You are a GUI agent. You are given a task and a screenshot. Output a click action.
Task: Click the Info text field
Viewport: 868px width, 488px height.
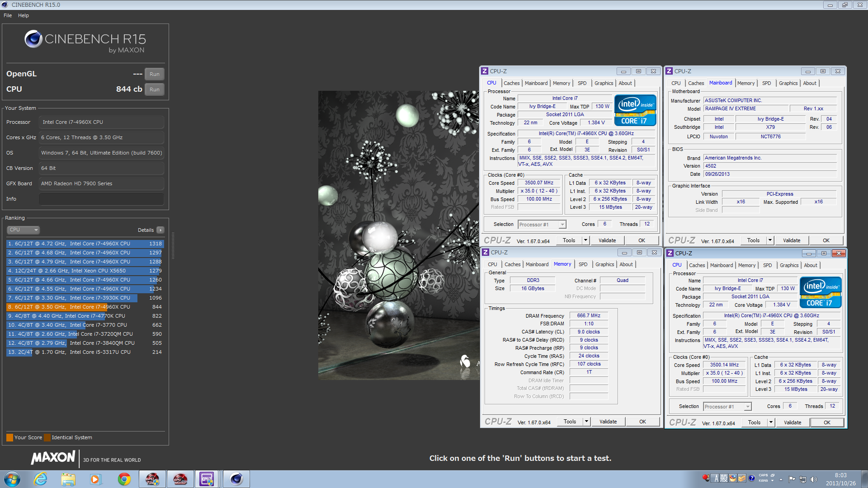point(101,199)
